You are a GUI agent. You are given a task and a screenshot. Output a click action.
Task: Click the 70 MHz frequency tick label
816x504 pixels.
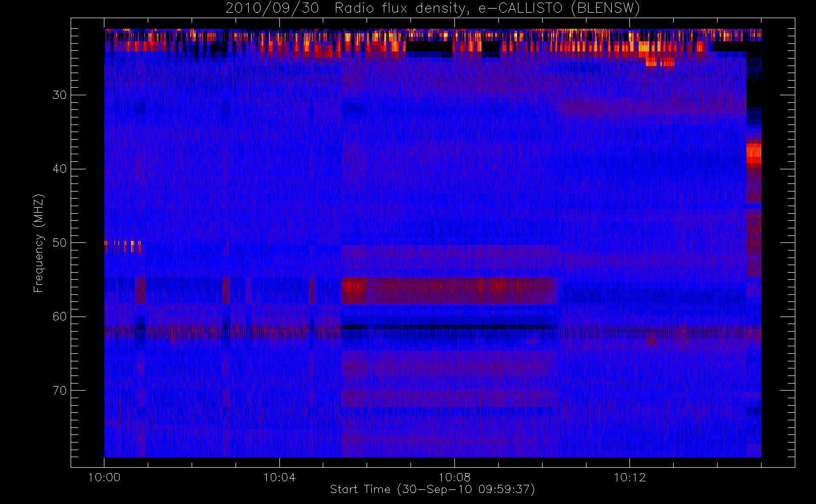coord(60,391)
